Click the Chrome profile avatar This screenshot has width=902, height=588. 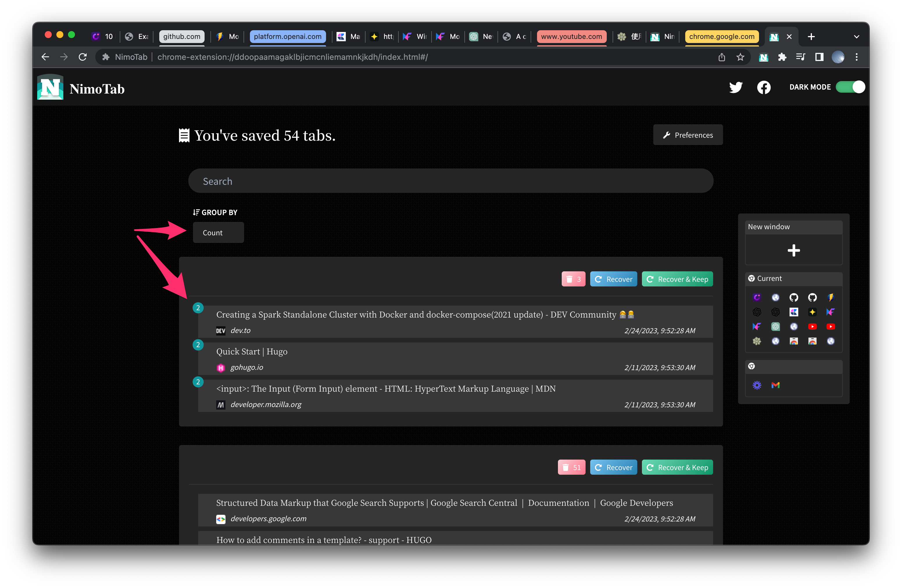[x=837, y=57]
